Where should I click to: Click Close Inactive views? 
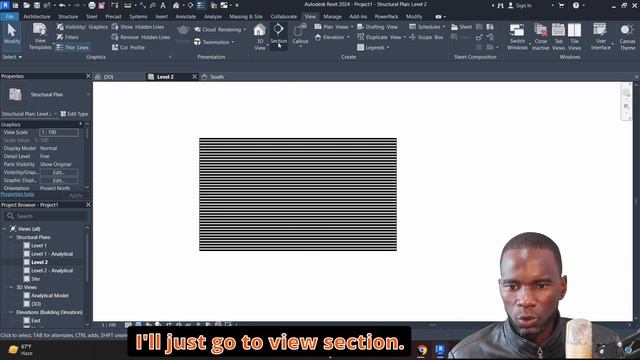(540, 37)
